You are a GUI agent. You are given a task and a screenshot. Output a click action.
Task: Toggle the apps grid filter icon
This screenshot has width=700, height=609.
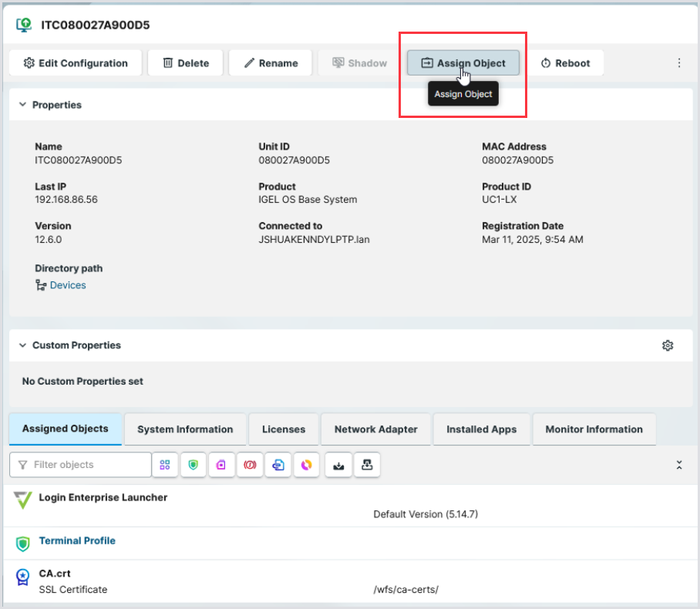(x=165, y=465)
